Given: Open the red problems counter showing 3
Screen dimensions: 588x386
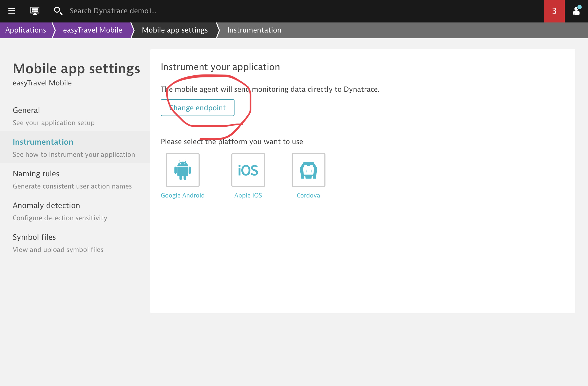Looking at the screenshot, I should coord(554,11).
